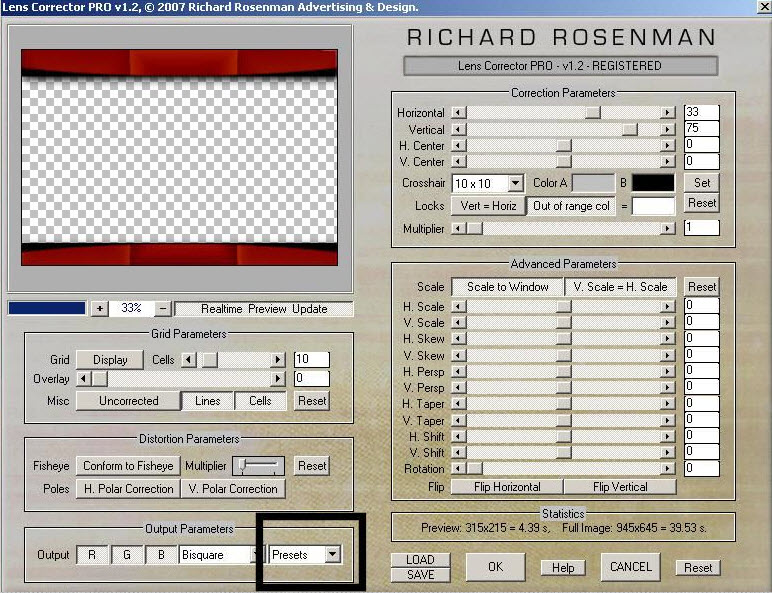This screenshot has width=772, height=593.
Task: Toggle Out of range col option
Action: point(571,206)
